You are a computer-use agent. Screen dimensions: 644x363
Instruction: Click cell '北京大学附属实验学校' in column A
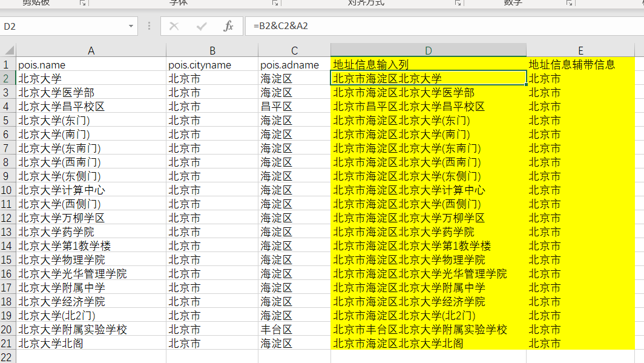(91, 329)
